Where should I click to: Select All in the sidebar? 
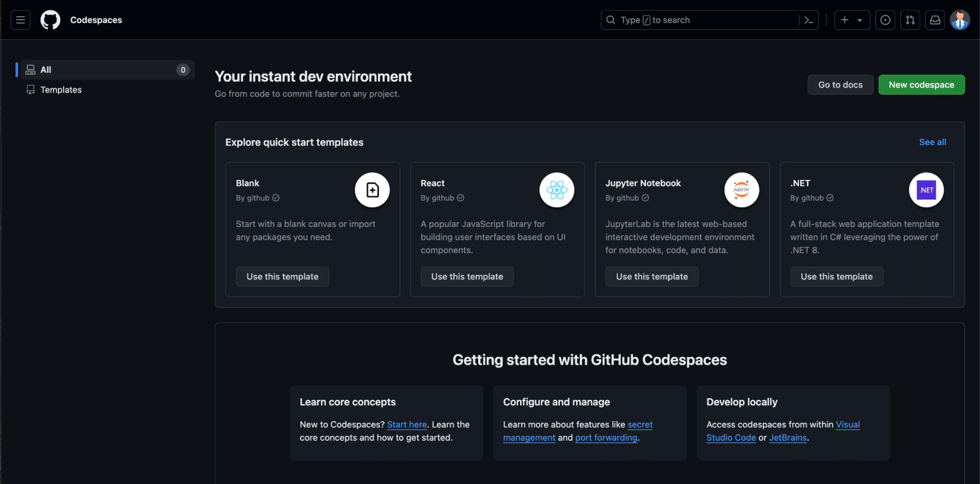point(46,70)
